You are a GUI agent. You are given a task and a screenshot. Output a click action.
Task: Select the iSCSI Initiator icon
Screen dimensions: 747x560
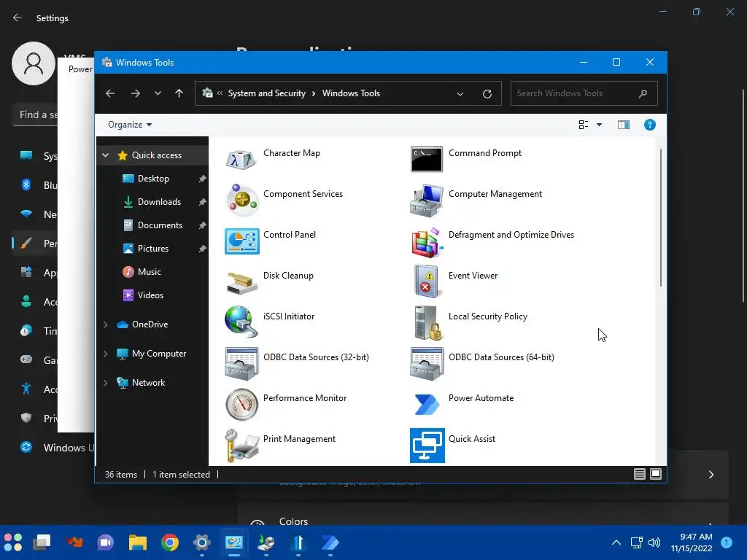pos(241,322)
